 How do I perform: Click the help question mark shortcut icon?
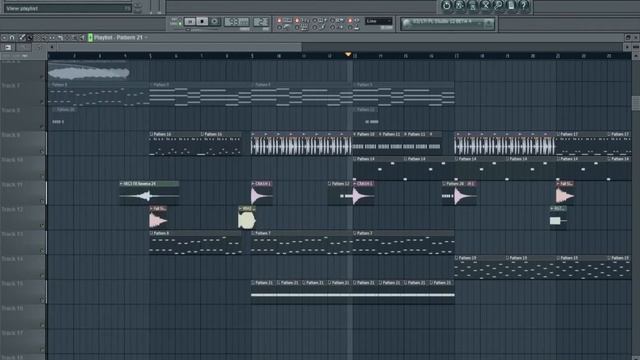click(524, 5)
